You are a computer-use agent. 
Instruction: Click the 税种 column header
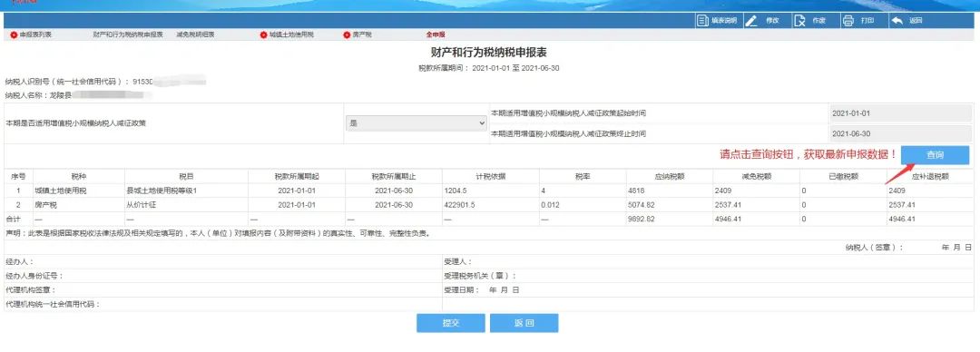(x=79, y=177)
